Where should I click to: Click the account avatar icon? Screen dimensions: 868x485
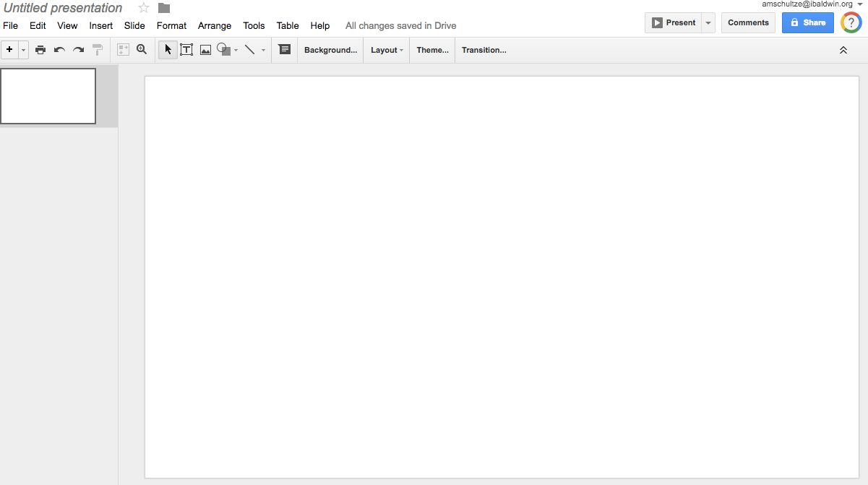tap(851, 22)
